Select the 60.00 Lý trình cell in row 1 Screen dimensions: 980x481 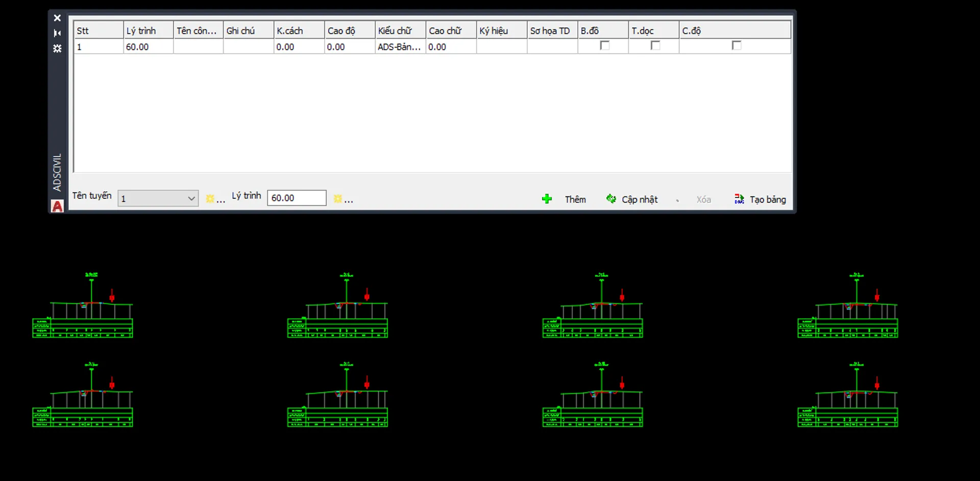click(x=149, y=46)
